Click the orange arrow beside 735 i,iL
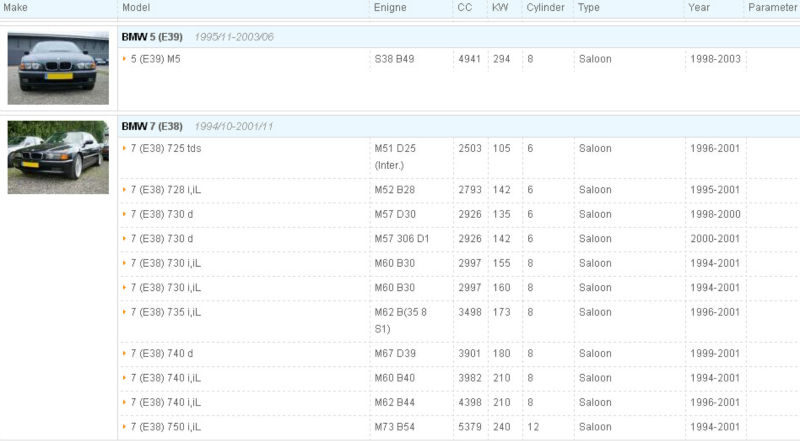 pos(124,312)
